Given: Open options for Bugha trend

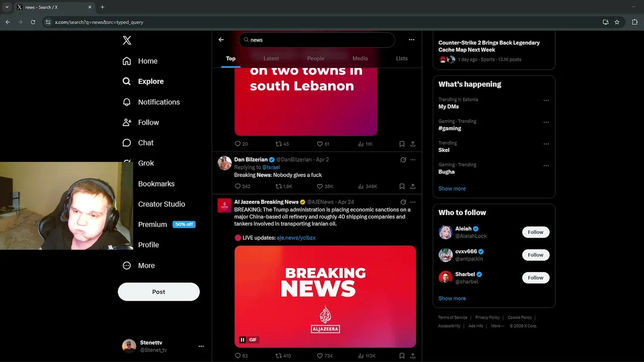Looking at the screenshot, I should coord(546,165).
